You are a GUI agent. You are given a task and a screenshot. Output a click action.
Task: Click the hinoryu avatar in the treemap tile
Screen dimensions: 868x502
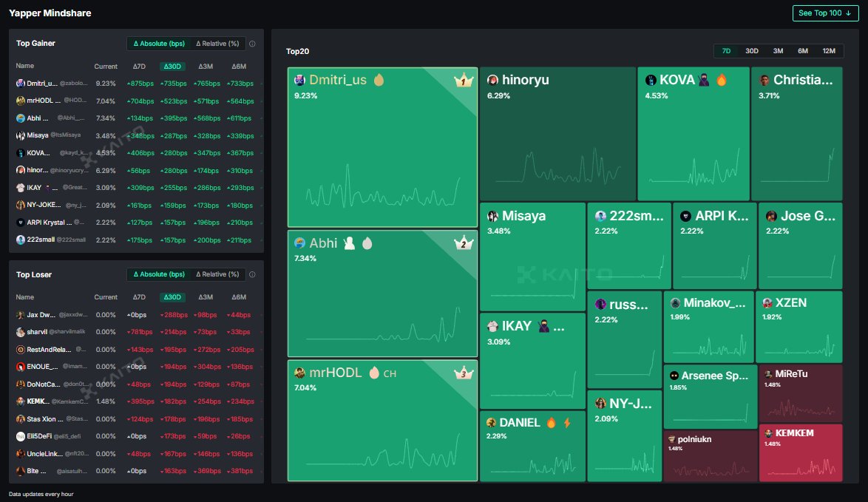(x=492, y=80)
